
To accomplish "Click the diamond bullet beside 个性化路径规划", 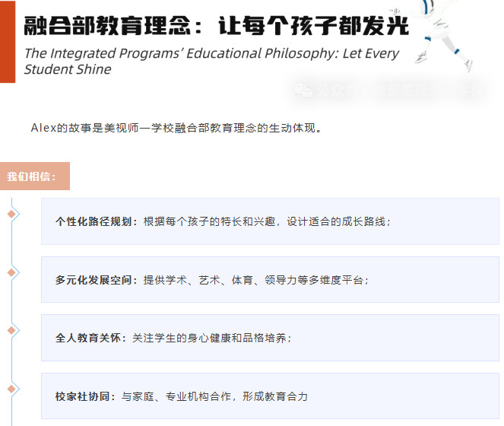I will click(x=11, y=214).
